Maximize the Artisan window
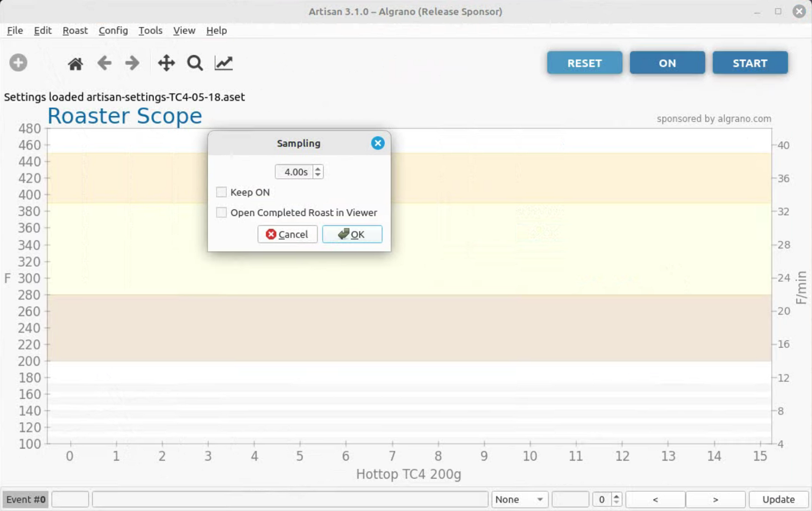The height and width of the screenshot is (511, 812). coord(778,11)
